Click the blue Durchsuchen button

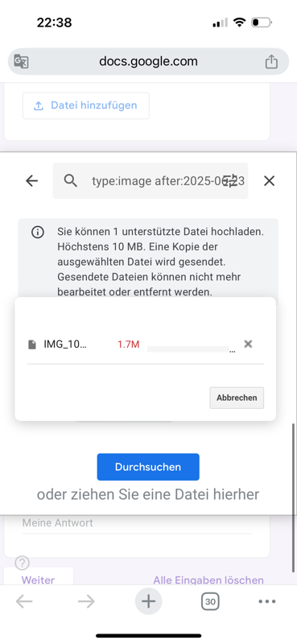click(x=148, y=467)
